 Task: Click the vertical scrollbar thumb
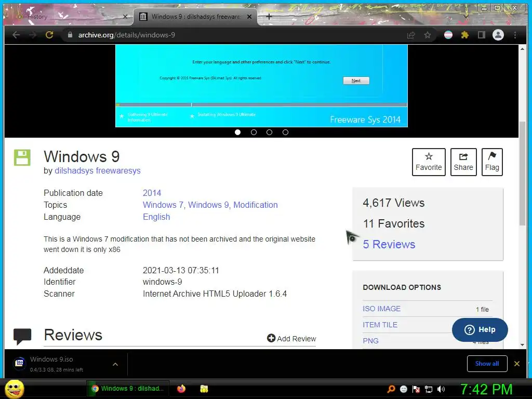point(522,173)
